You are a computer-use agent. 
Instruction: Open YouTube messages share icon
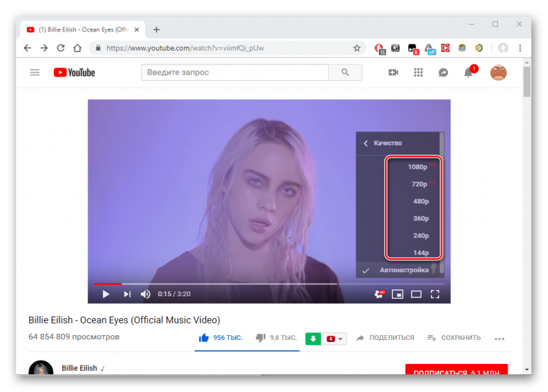tap(443, 73)
